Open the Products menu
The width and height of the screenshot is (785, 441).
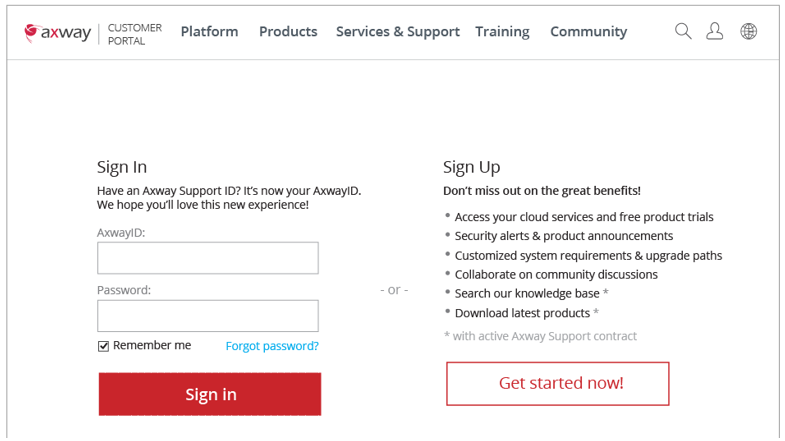pyautogui.click(x=288, y=31)
